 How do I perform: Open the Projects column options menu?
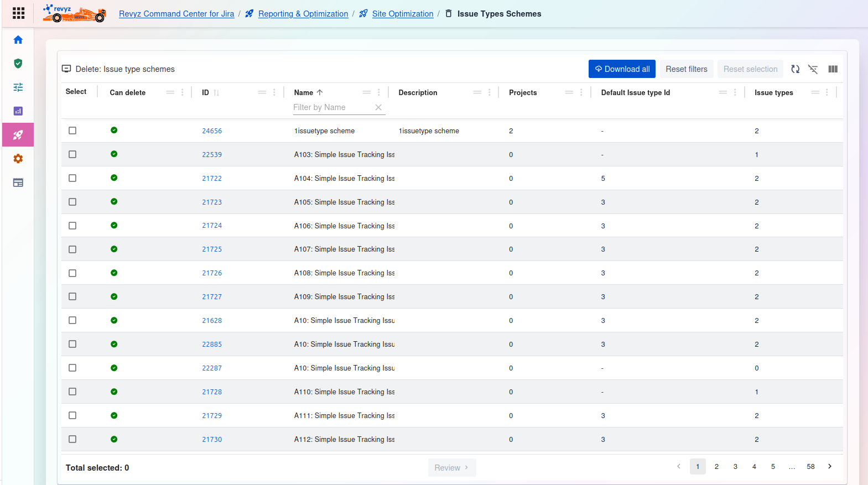point(581,92)
